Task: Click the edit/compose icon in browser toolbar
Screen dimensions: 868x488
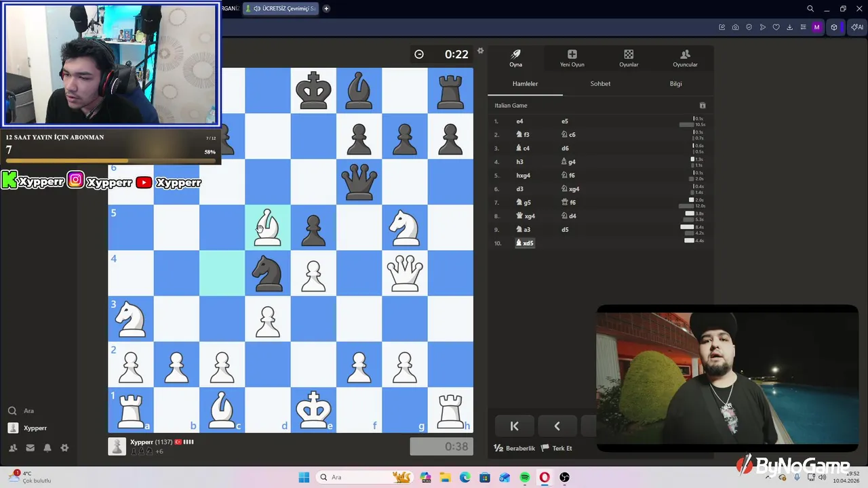Action: pos(722,27)
